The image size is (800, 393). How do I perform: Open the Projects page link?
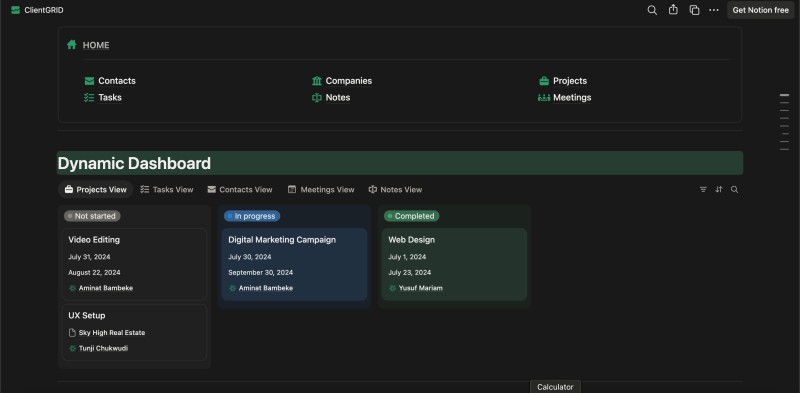point(570,81)
